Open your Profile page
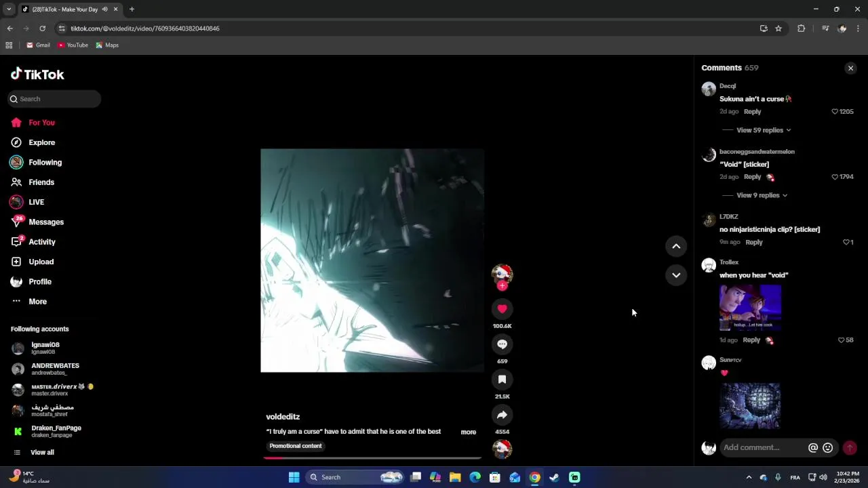The width and height of the screenshot is (868, 488). pos(40,282)
